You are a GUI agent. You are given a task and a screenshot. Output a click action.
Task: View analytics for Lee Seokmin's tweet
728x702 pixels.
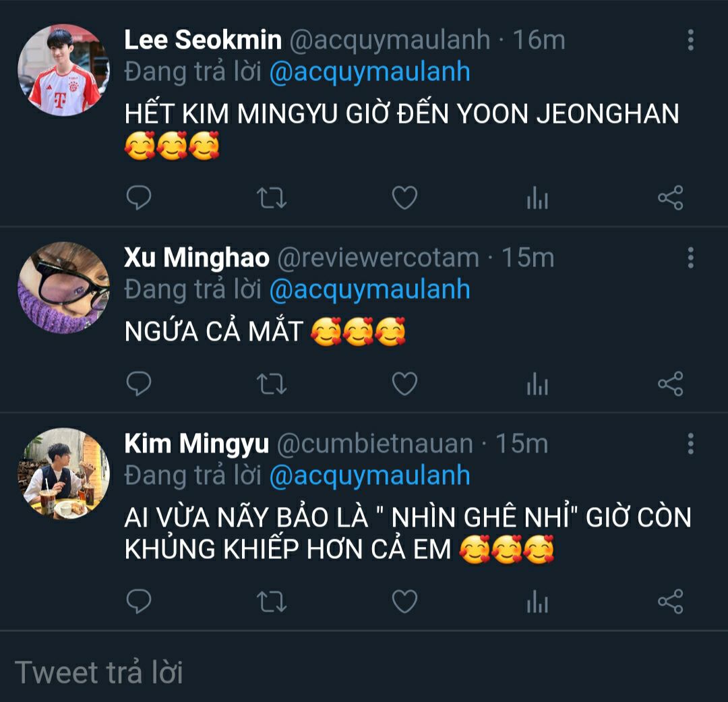point(537,198)
